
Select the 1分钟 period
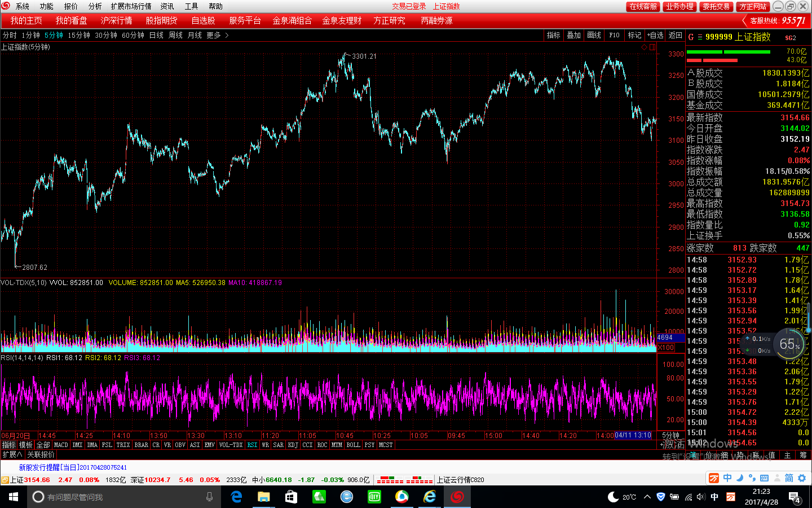coord(31,35)
